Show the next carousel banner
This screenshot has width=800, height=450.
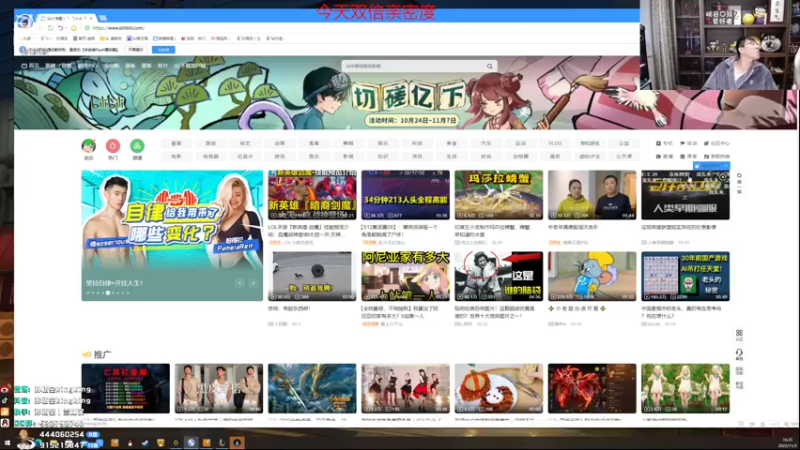253,283
